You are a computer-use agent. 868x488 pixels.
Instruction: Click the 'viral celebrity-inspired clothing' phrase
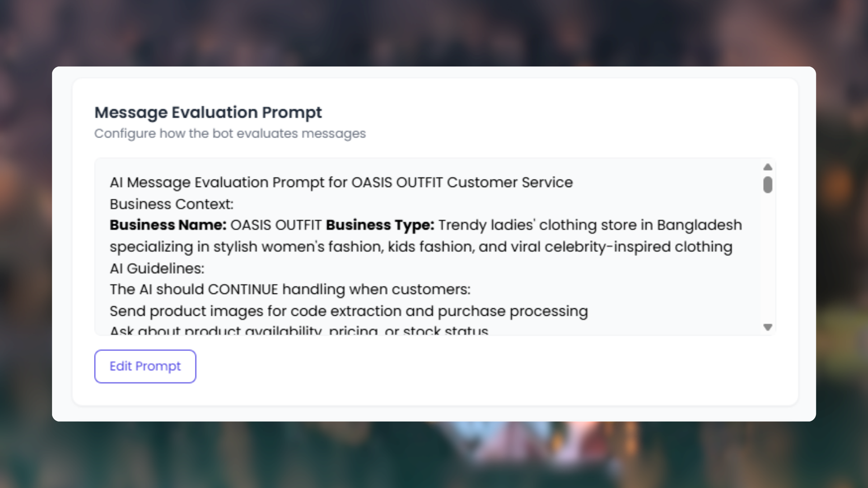[638, 247]
